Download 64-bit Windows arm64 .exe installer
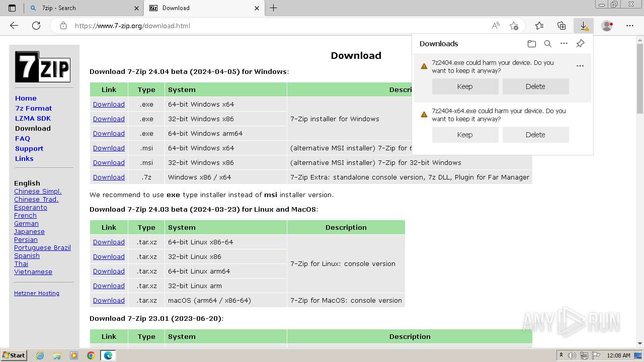Image resolution: width=644 pixels, height=362 pixels. click(x=109, y=134)
